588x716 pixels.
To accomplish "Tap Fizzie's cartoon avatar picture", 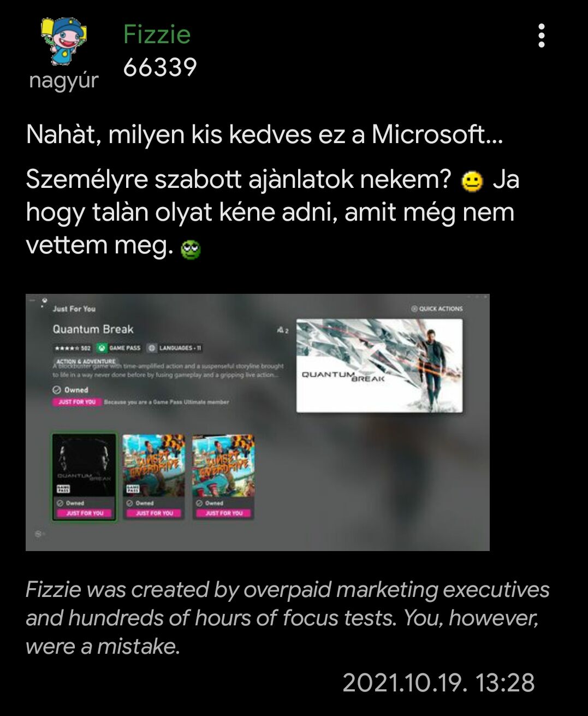I will [64, 41].
